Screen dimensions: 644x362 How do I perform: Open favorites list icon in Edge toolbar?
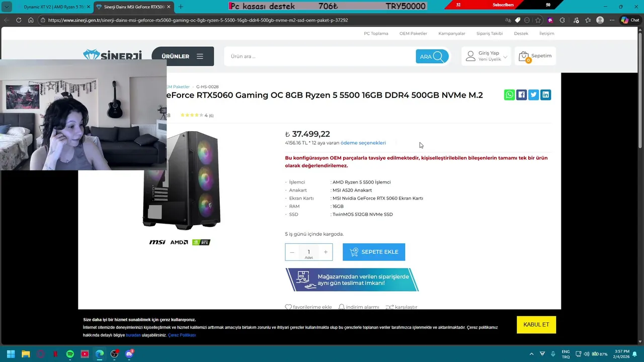click(x=588, y=20)
